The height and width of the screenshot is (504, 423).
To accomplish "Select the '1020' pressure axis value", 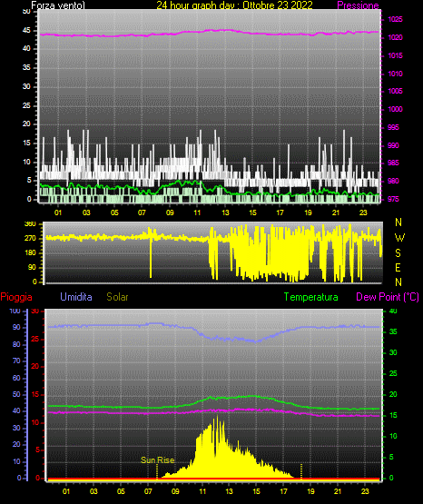I will tap(395, 37).
